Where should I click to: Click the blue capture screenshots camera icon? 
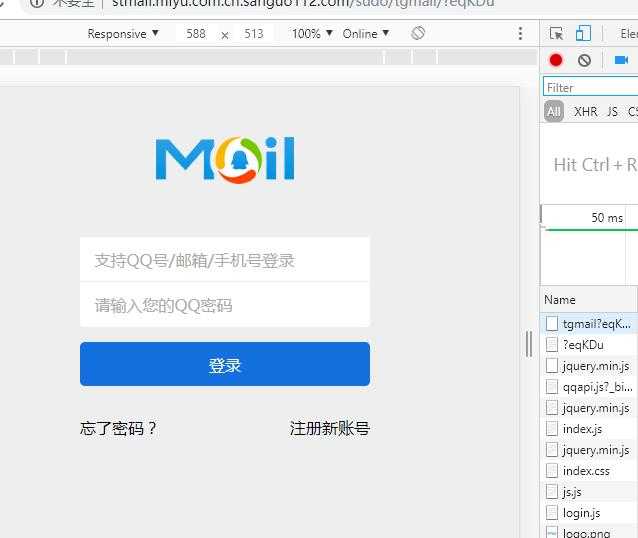(621, 60)
